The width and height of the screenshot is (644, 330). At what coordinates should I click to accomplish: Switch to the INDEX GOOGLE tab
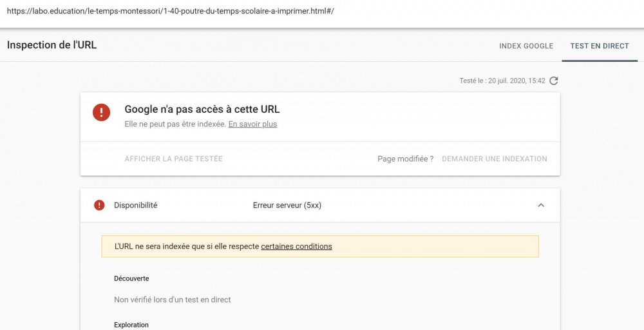point(526,46)
